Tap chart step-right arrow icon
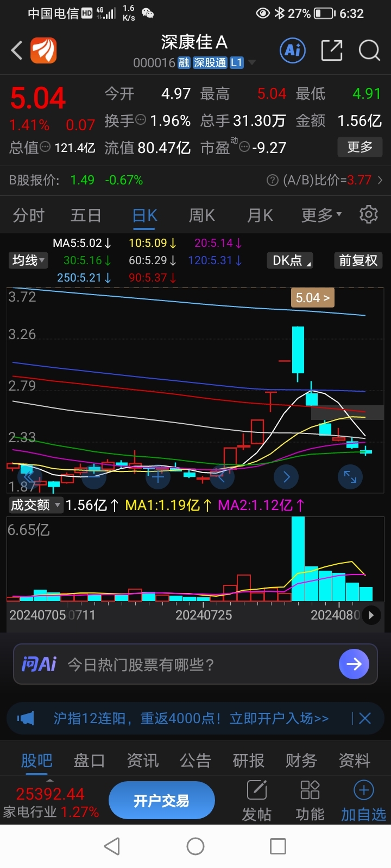This screenshot has width=391, height=868. pos(286,477)
